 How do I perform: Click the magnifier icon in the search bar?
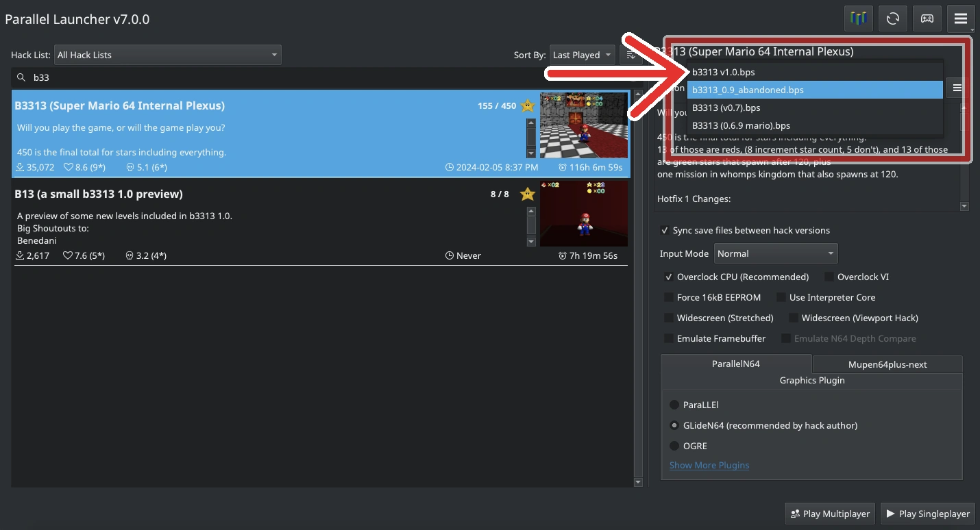21,77
